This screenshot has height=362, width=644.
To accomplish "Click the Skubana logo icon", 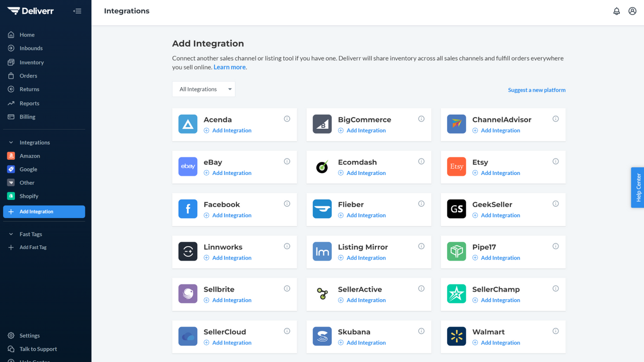I will (322, 336).
